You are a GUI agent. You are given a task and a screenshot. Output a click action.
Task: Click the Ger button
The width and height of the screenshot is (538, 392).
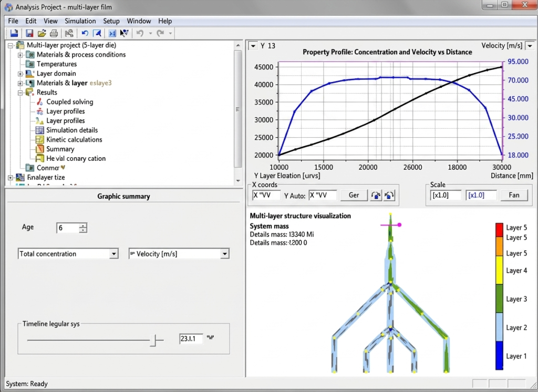click(354, 195)
